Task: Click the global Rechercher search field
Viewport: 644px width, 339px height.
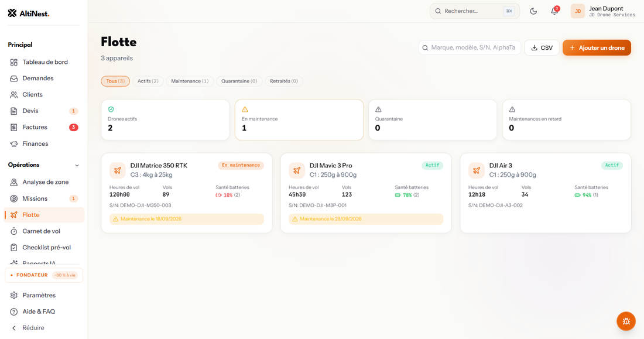Action: pos(474,11)
